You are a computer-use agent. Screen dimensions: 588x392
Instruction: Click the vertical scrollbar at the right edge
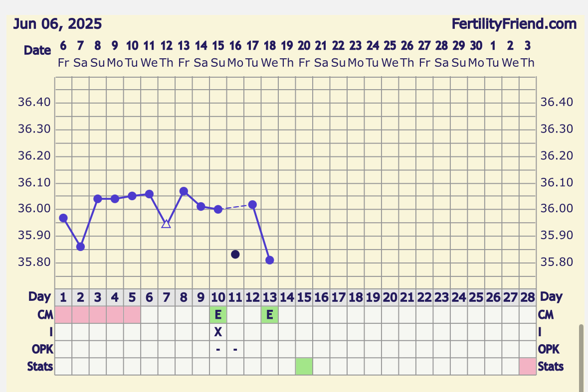point(581,359)
